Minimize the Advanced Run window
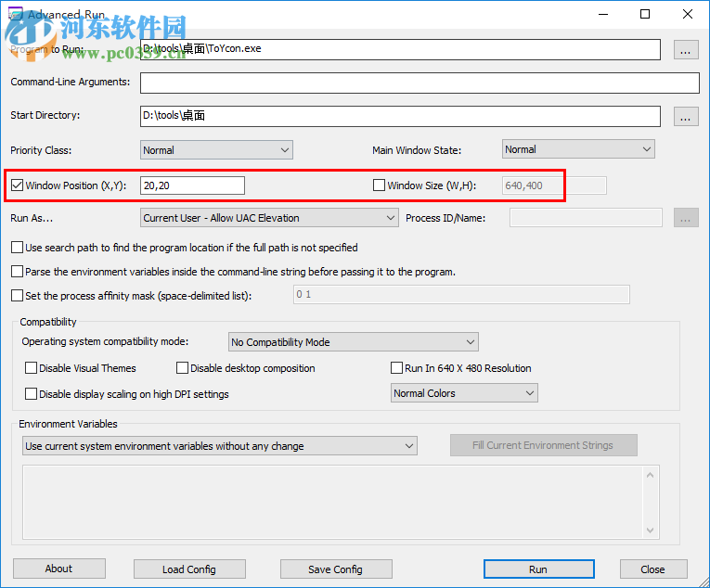The width and height of the screenshot is (710, 588). pyautogui.click(x=603, y=14)
